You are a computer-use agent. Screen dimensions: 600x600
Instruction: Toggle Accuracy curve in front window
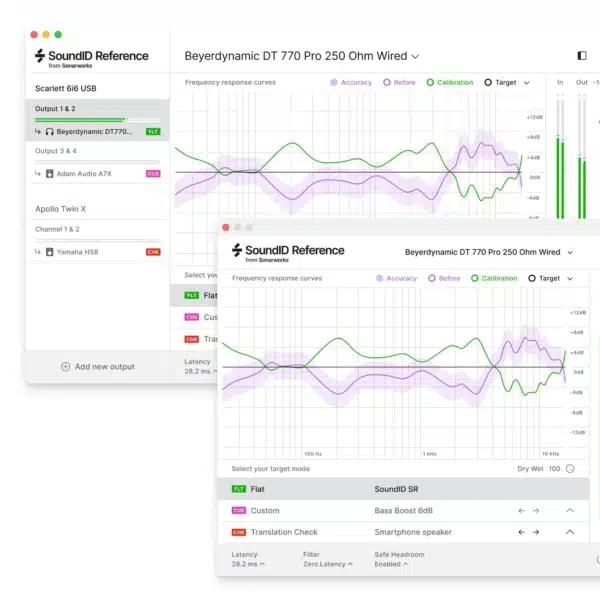(396, 278)
